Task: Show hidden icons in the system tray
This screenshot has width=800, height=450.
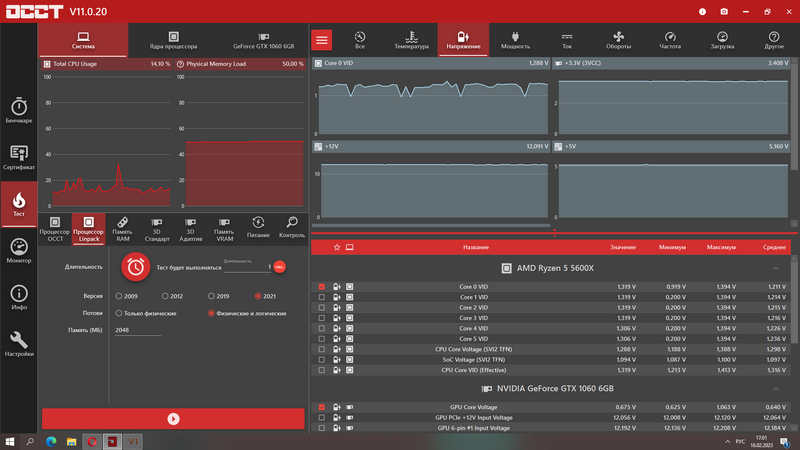Action: 728,441
